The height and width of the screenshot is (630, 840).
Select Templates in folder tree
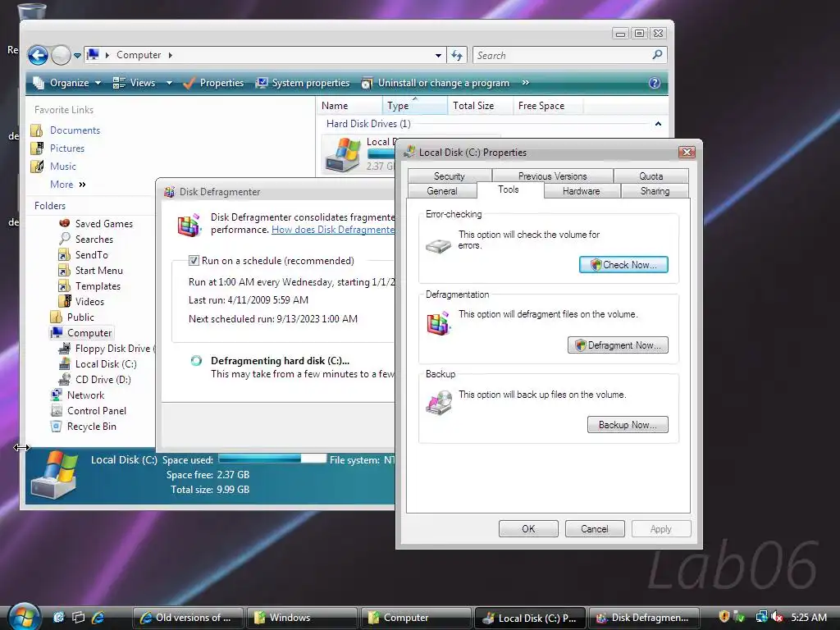[x=98, y=286]
